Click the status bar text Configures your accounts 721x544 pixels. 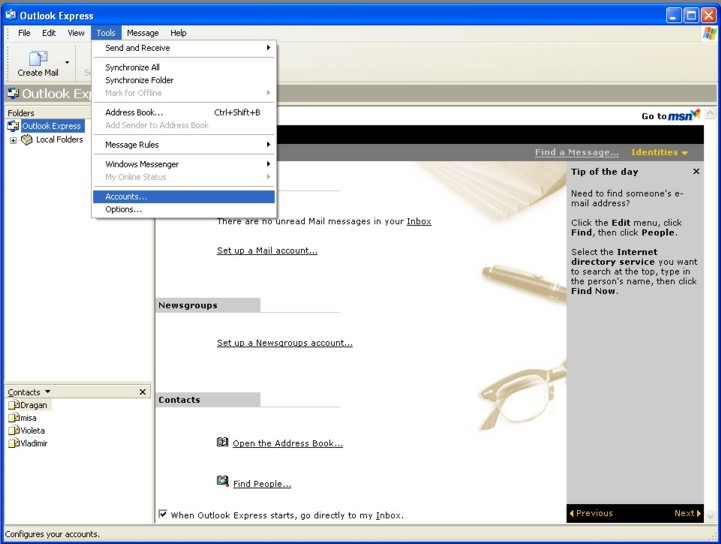pos(52,534)
